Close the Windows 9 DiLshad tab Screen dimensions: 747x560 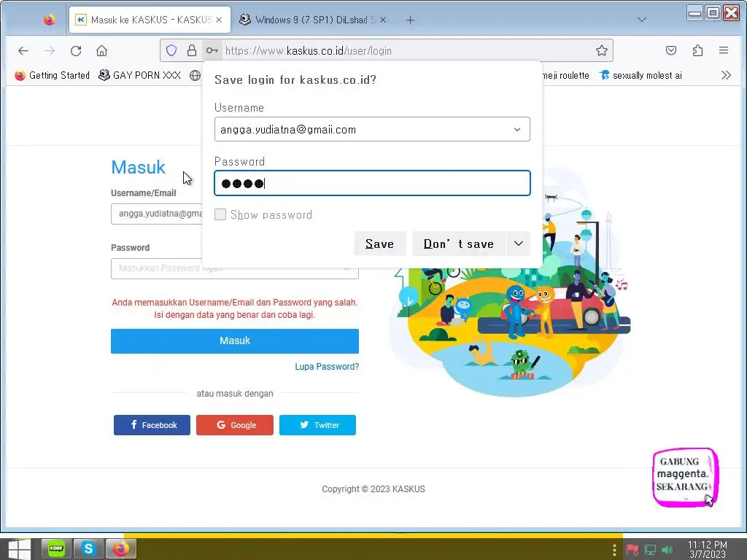pyautogui.click(x=382, y=20)
